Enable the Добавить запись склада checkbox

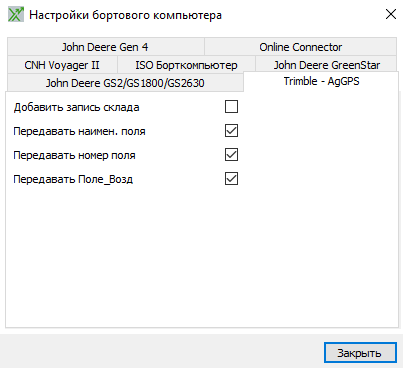231,107
